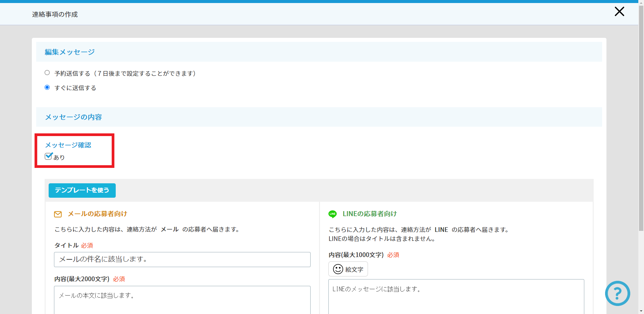
Task: Close the 連絡事項の作成 dialog with X
Action: point(619,12)
